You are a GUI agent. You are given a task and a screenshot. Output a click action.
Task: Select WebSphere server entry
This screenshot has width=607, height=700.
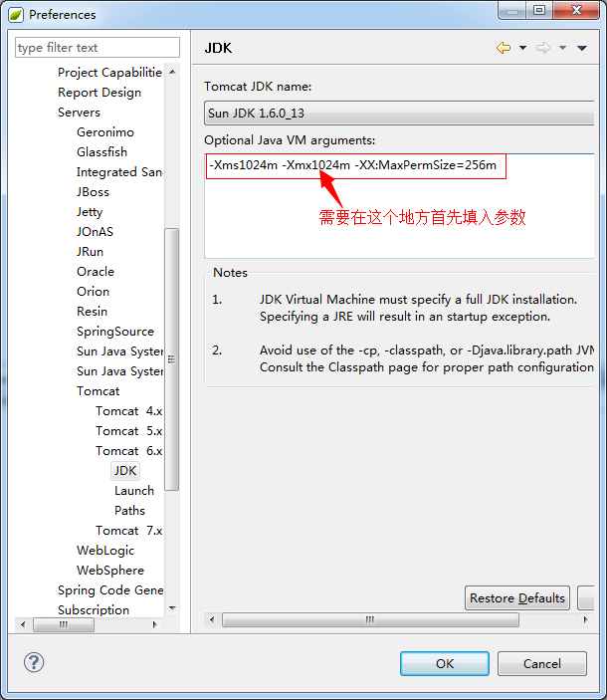[x=110, y=571]
